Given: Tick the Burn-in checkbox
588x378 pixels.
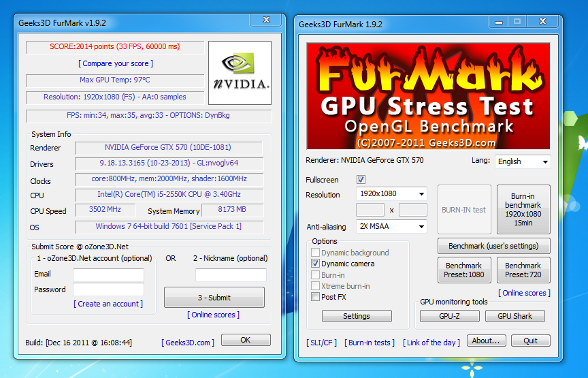Looking at the screenshot, I should point(315,274).
